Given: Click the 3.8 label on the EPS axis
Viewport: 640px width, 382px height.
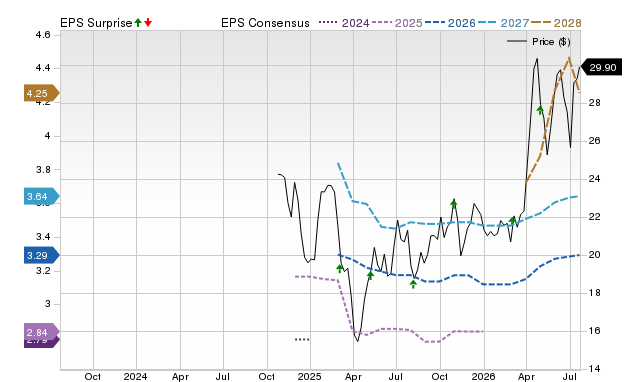Looking at the screenshot, I should 42,169.
